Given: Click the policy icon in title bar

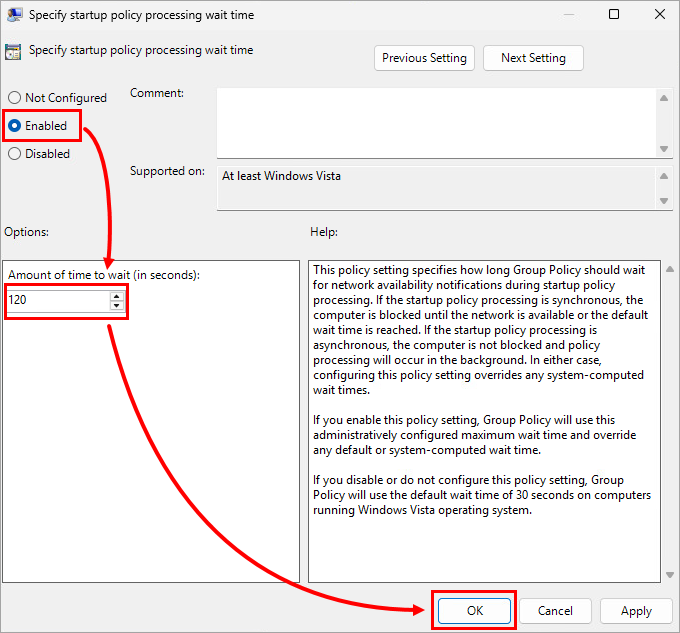Looking at the screenshot, I should point(14,15).
